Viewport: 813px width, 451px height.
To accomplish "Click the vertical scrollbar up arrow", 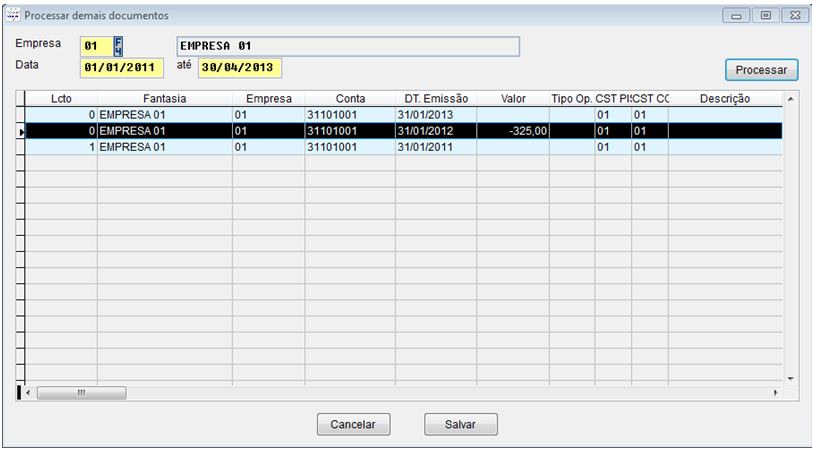I will click(x=791, y=98).
